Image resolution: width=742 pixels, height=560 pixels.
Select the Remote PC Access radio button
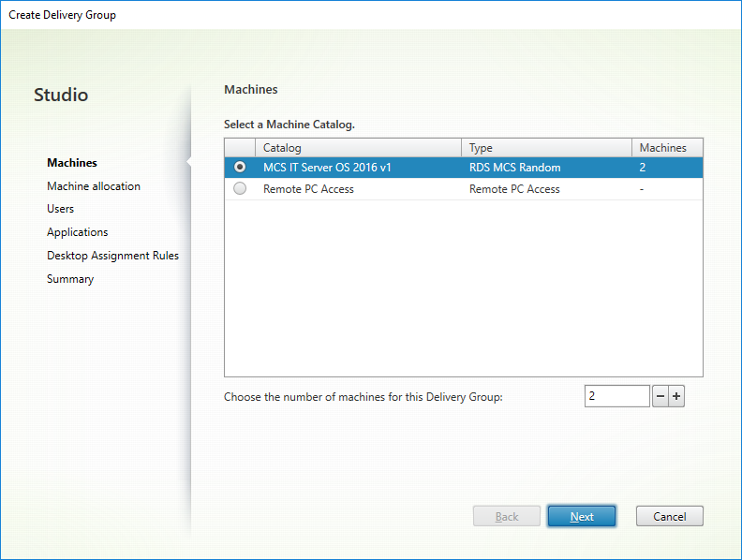[x=240, y=188]
